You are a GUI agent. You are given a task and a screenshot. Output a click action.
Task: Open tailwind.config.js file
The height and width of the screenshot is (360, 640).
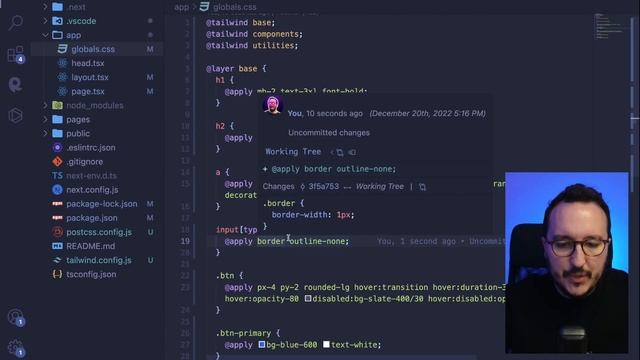[x=99, y=260]
